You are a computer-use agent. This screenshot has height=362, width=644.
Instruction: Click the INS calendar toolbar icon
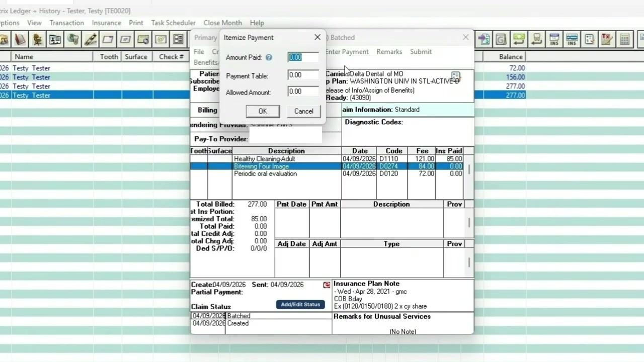(554, 39)
